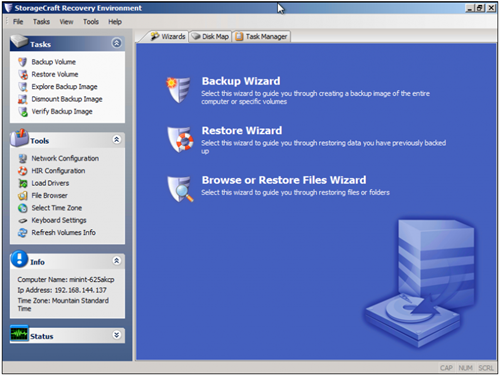Open Browse or Restore Files Wizard
Screen dimensions: 500x376
tap(284, 180)
